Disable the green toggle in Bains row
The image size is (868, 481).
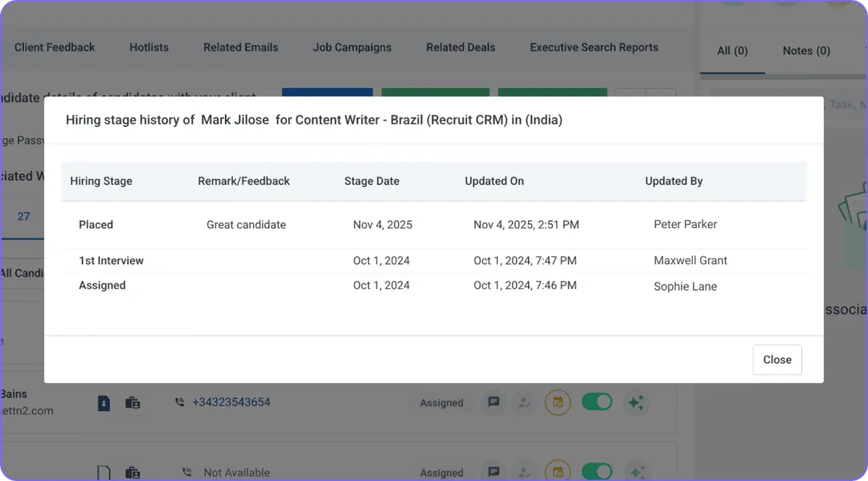pyautogui.click(x=597, y=402)
